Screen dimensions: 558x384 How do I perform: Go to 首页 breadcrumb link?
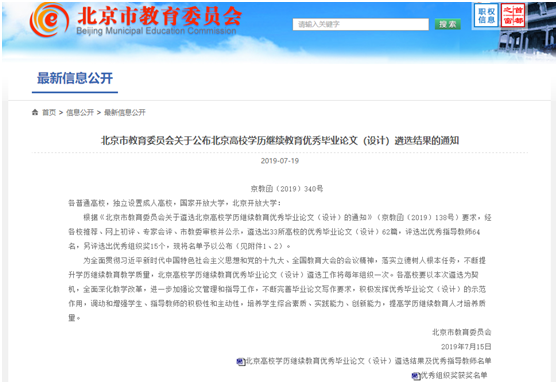[x=49, y=112]
